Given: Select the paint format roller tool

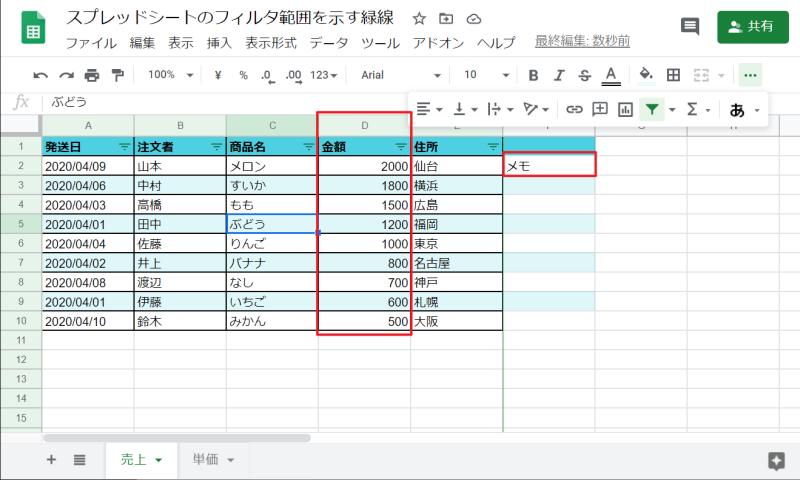Looking at the screenshot, I should coord(117,75).
